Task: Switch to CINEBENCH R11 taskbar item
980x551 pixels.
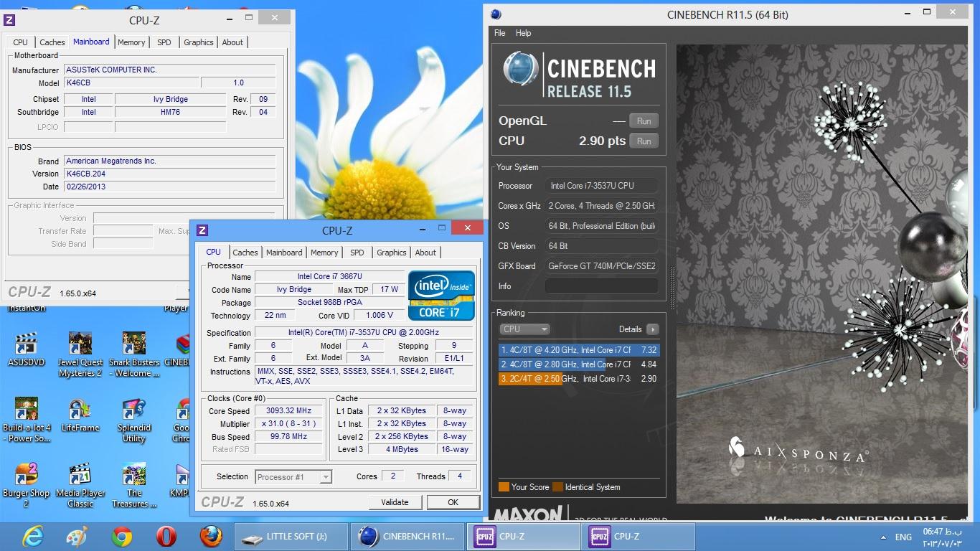Action: tap(407, 537)
